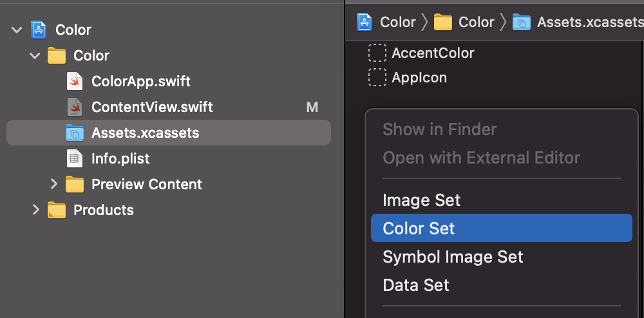Expand the Products folder
Screen dimensions: 644x318
[35, 210]
